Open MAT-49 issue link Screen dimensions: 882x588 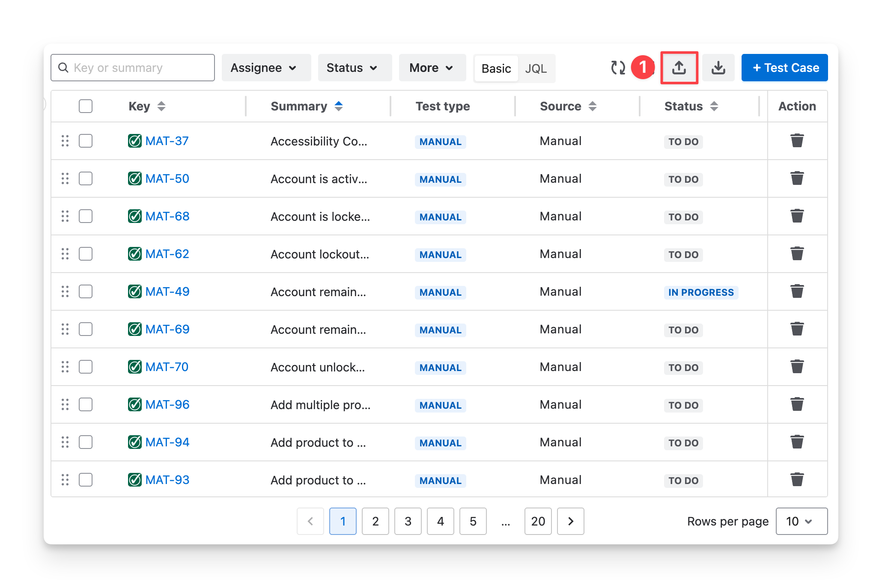[167, 291]
